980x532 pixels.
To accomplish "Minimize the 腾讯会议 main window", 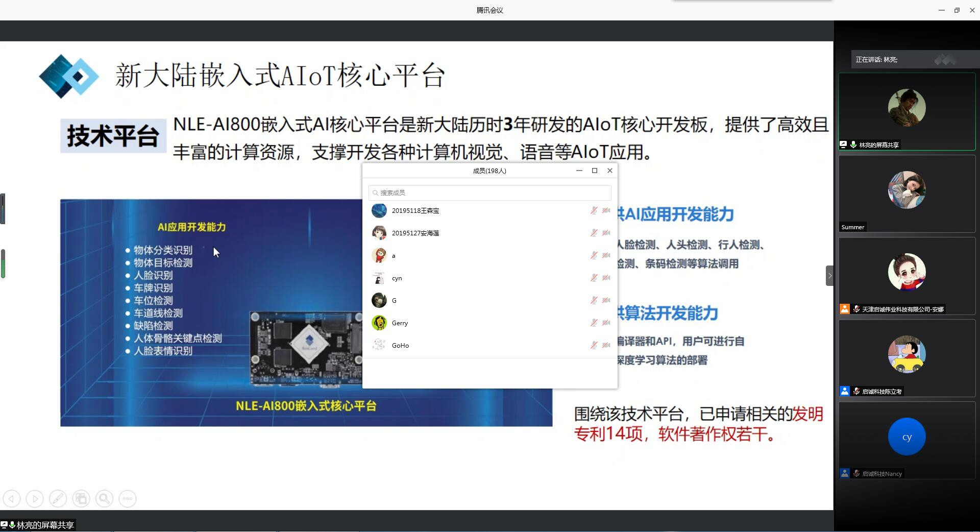I will (941, 10).
